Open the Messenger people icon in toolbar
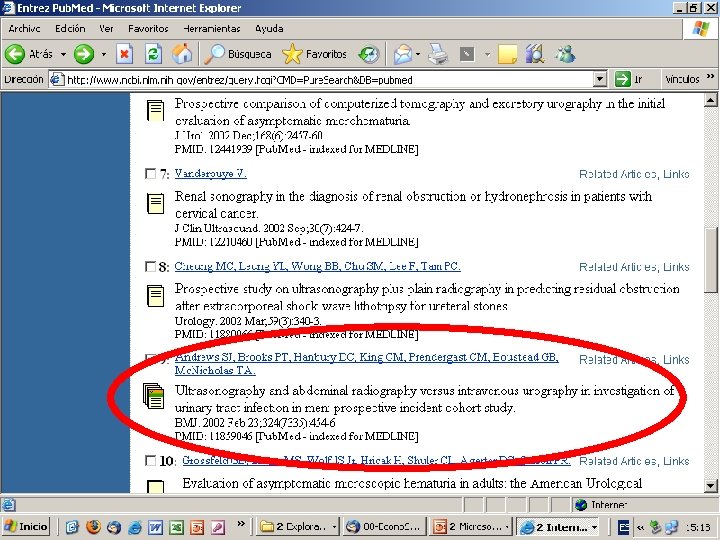 pyautogui.click(x=565, y=54)
